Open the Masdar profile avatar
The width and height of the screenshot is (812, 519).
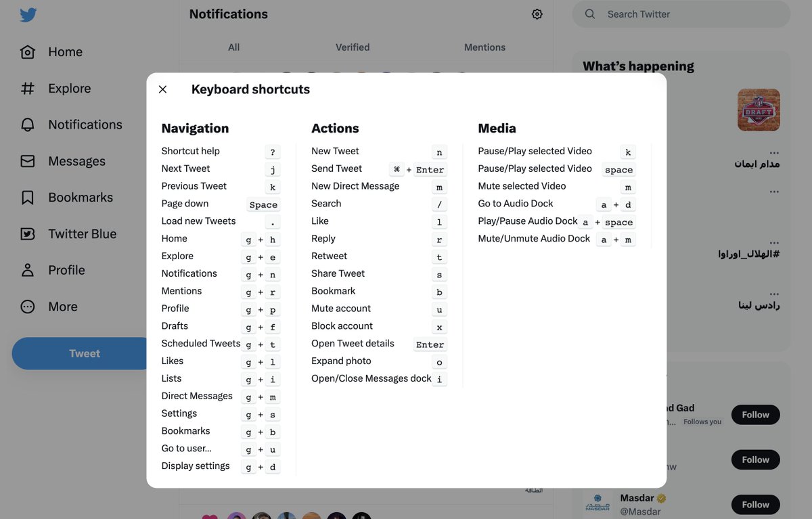point(597,505)
